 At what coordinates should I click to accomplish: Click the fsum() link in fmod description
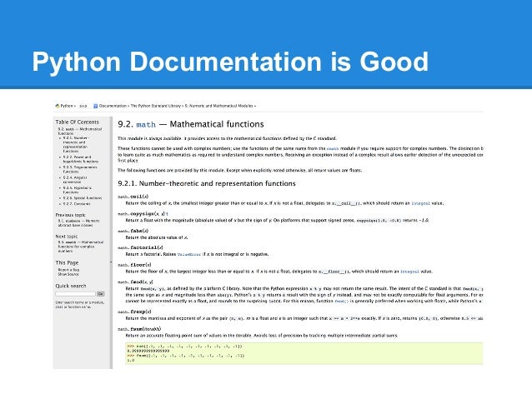pyautogui.click(x=341, y=301)
